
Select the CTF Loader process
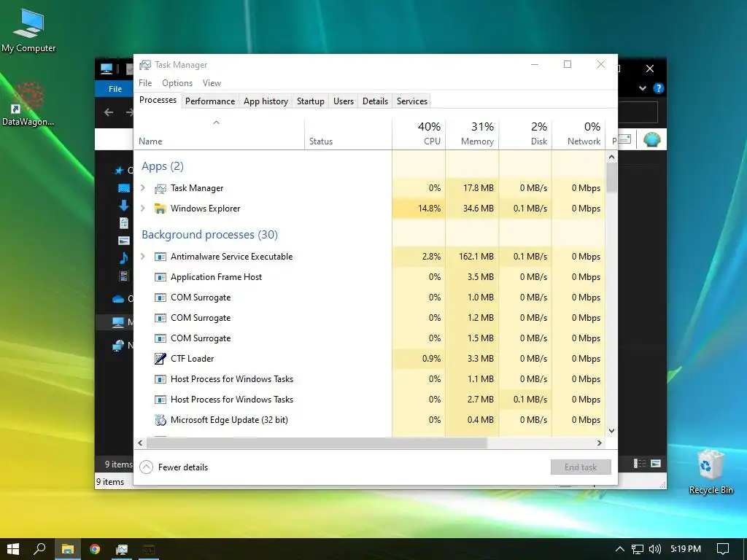click(370, 359)
